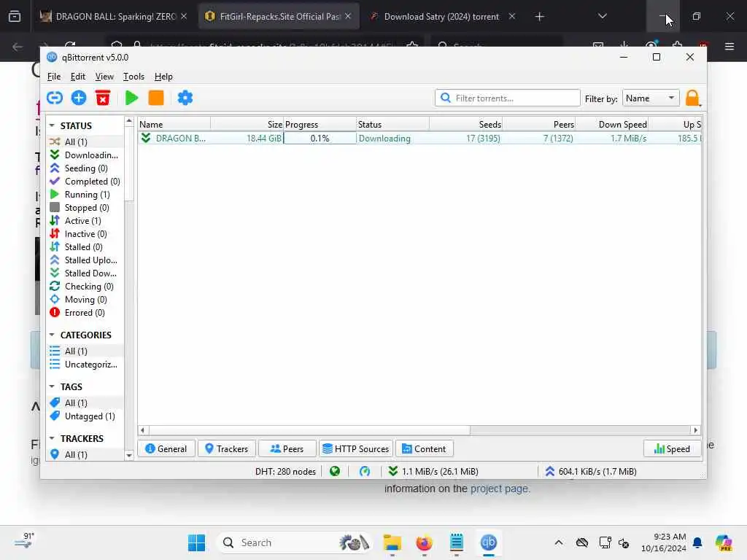The height and width of the screenshot is (560, 747).
Task: Toggle alternative speed limits gauge icon
Action: [365, 472]
